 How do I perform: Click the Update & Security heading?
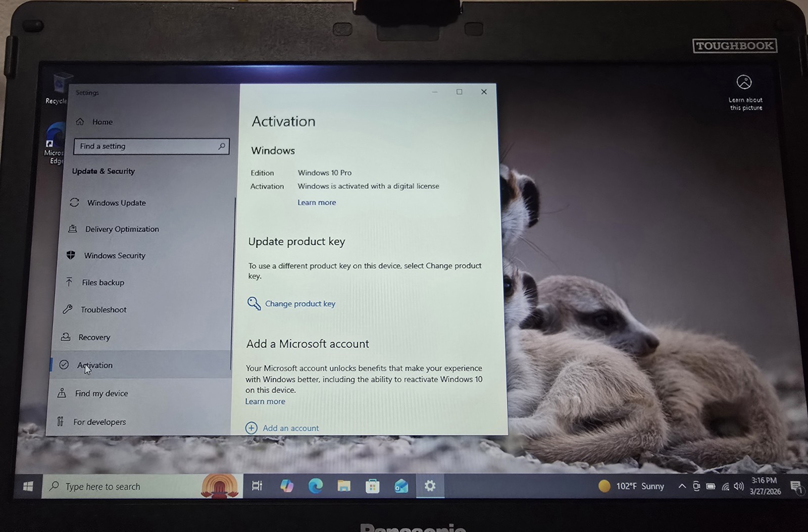104,171
